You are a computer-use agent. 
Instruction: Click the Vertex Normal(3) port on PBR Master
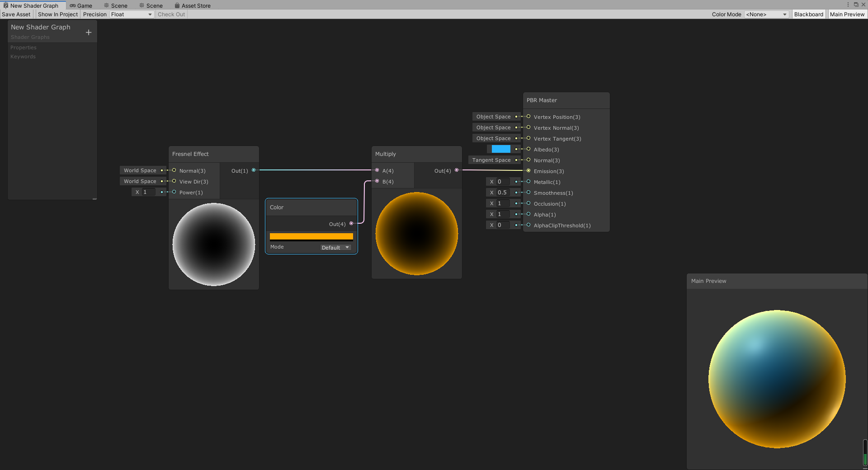[528, 127]
